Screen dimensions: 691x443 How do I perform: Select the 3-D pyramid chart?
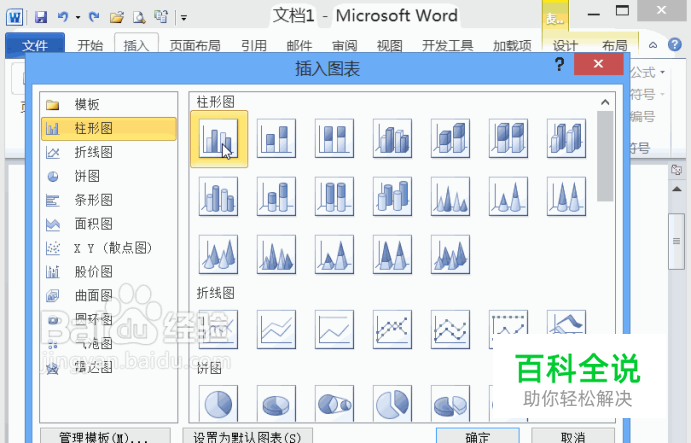pos(450,254)
